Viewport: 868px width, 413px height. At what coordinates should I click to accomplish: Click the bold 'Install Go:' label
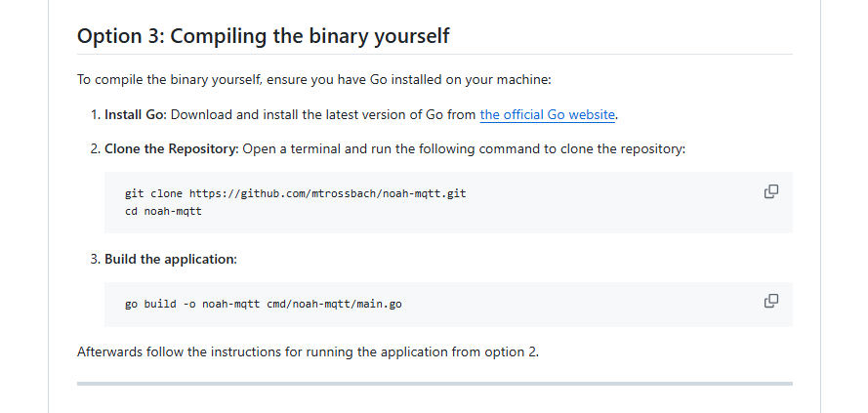(x=136, y=114)
